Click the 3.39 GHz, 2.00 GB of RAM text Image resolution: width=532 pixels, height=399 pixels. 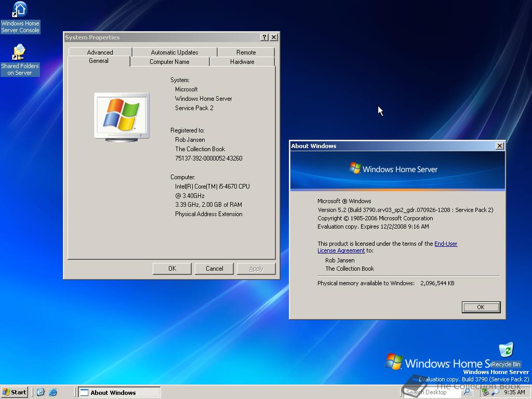(208, 205)
